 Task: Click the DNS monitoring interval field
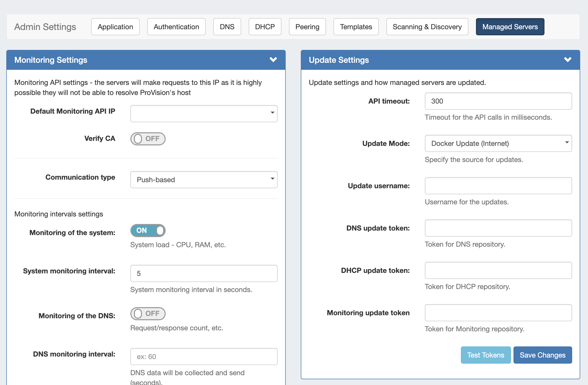click(204, 356)
